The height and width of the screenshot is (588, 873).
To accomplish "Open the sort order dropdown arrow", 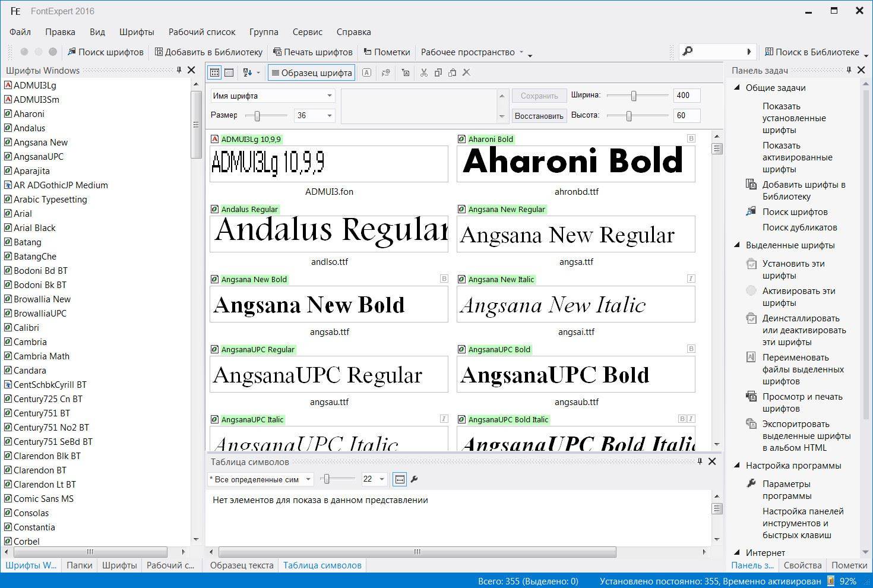I will 258,72.
